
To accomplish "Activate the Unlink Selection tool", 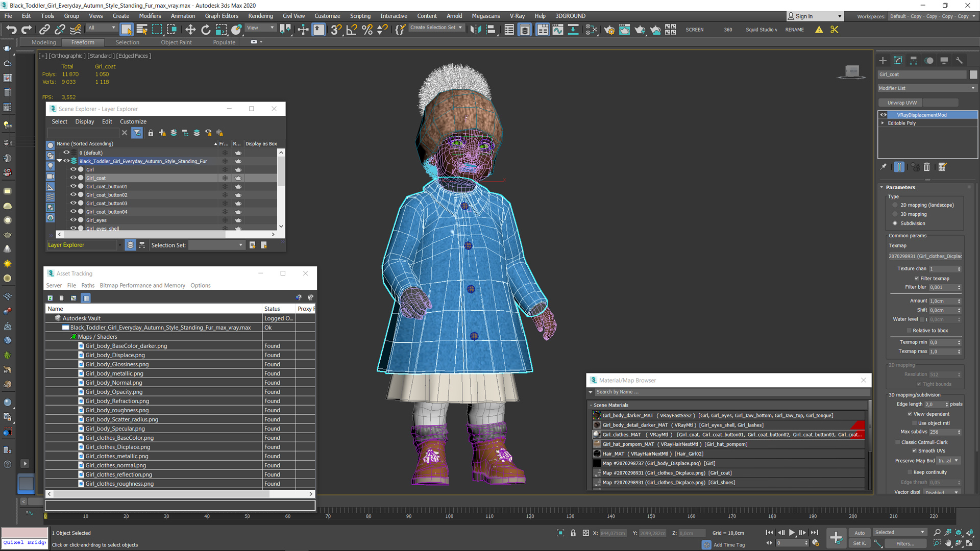I will [60, 30].
